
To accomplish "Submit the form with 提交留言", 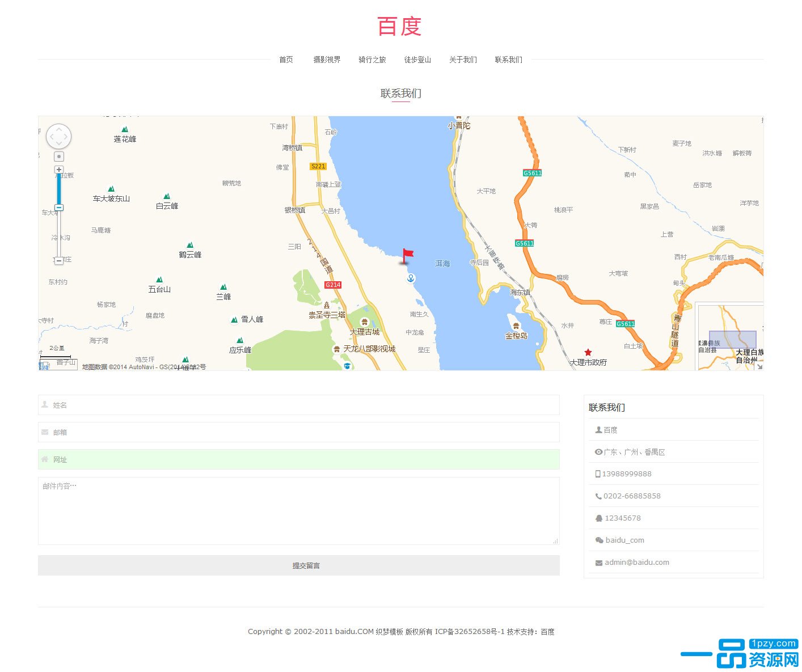I will [x=299, y=565].
